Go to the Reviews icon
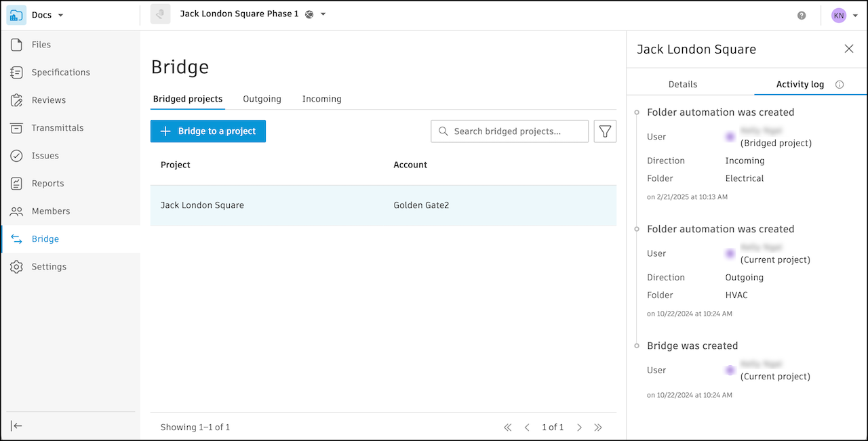The height and width of the screenshot is (441, 868). click(17, 100)
